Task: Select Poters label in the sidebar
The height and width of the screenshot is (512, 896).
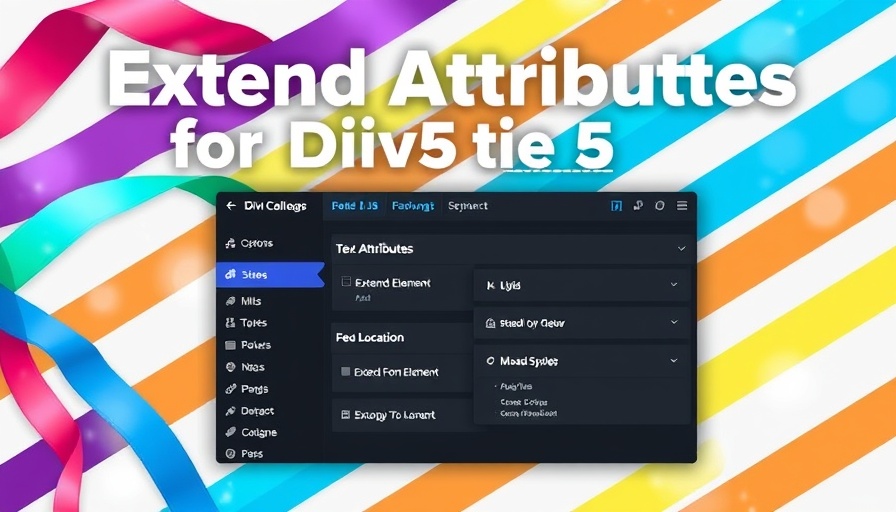Action: pyautogui.click(x=255, y=345)
